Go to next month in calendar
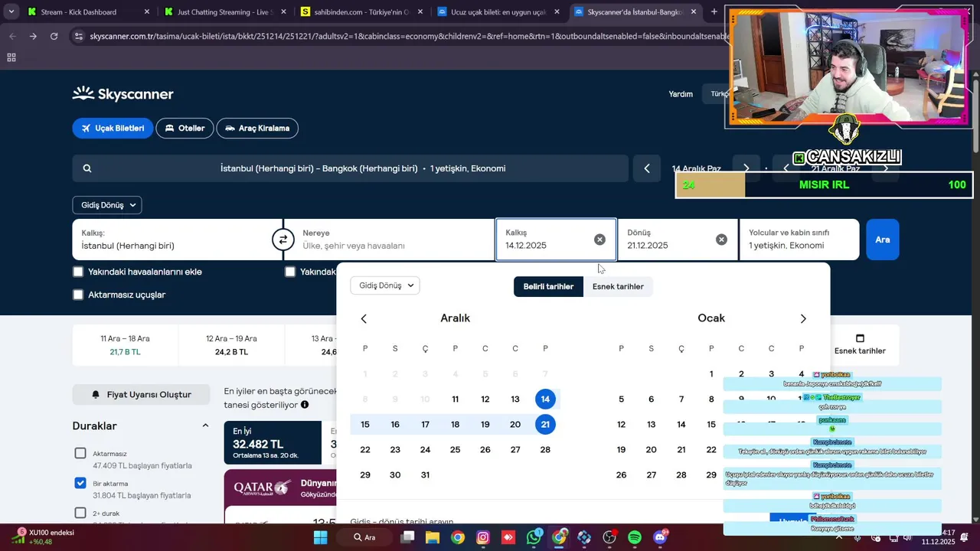The height and width of the screenshot is (551, 980). (803, 318)
